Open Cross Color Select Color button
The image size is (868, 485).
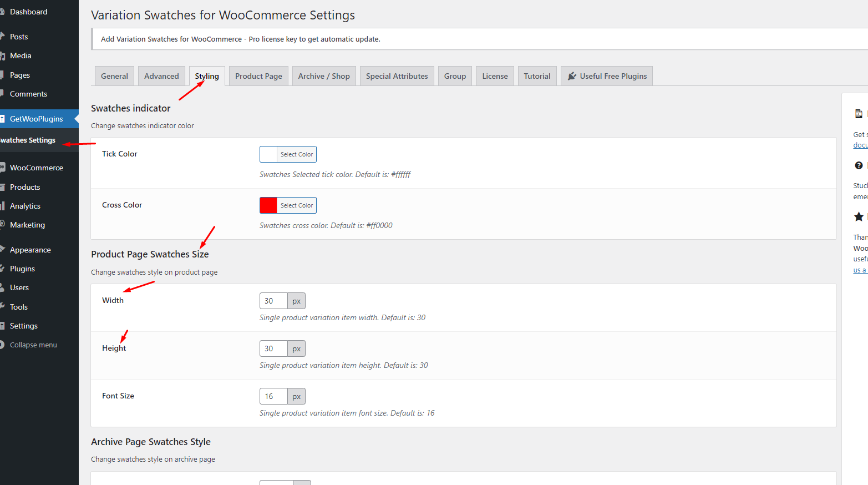297,205
